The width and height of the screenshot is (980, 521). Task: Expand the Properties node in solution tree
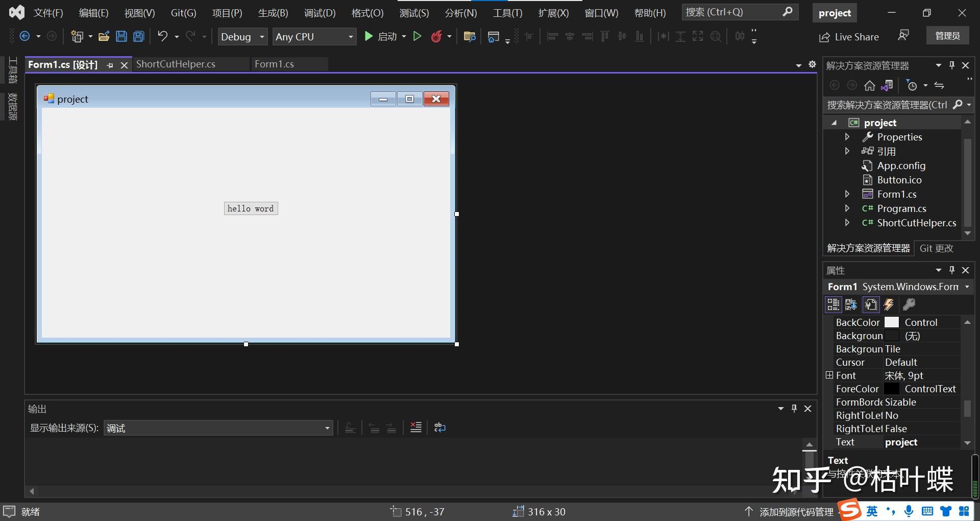(x=847, y=137)
